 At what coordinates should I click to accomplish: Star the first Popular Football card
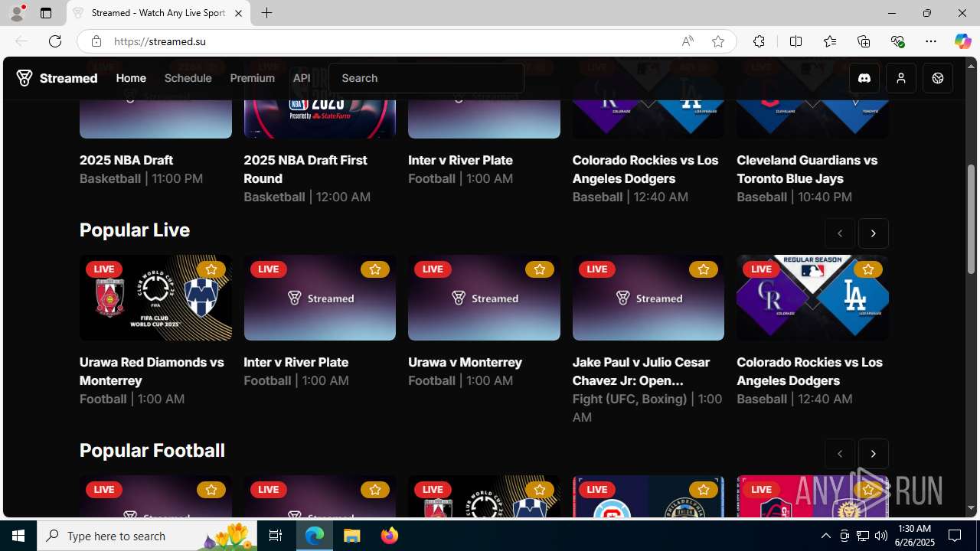coord(211,490)
